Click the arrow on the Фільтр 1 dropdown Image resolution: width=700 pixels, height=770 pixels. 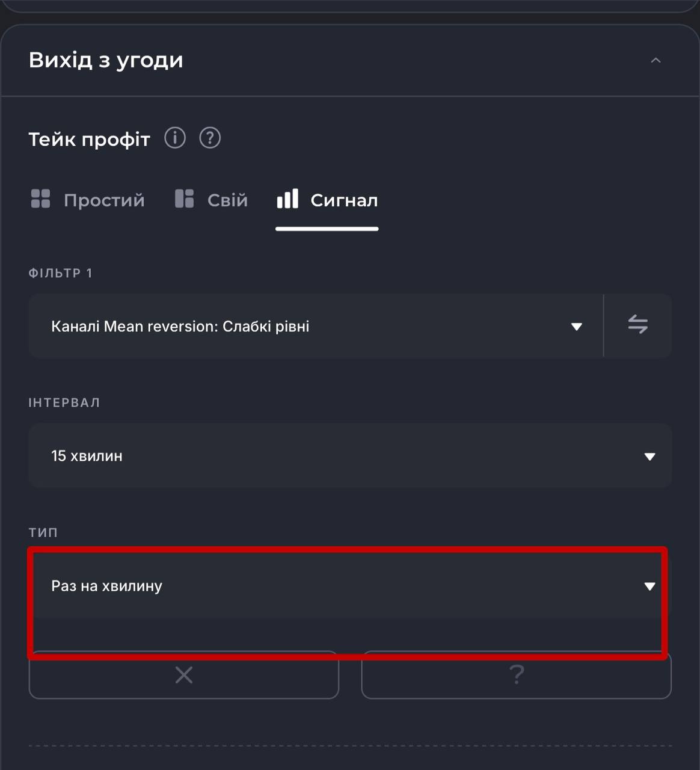pyautogui.click(x=576, y=327)
